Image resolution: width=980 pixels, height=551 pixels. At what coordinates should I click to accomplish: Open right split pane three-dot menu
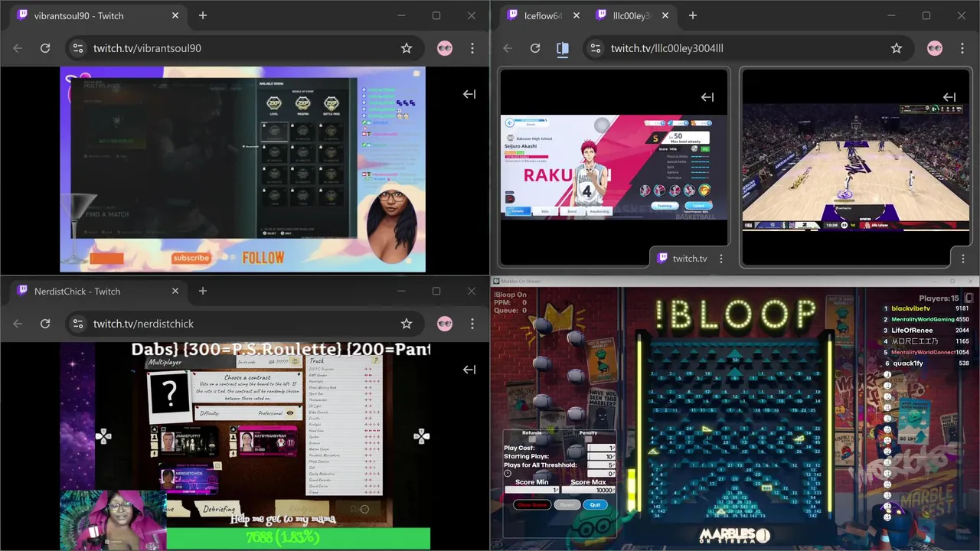point(962,259)
